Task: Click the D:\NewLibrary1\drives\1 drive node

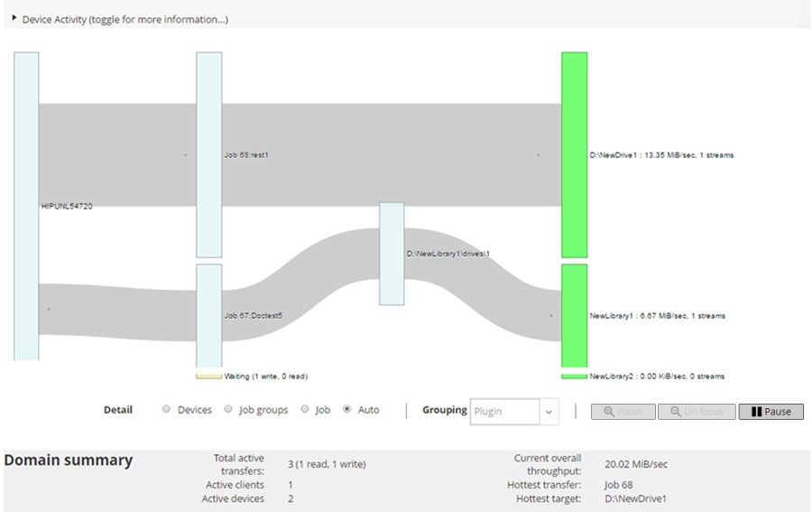Action: 392,254
